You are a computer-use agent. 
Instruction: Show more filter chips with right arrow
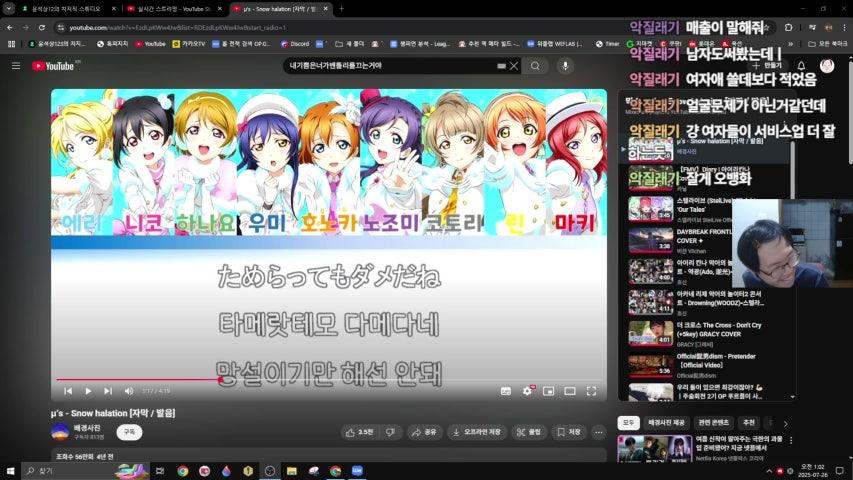[786, 423]
